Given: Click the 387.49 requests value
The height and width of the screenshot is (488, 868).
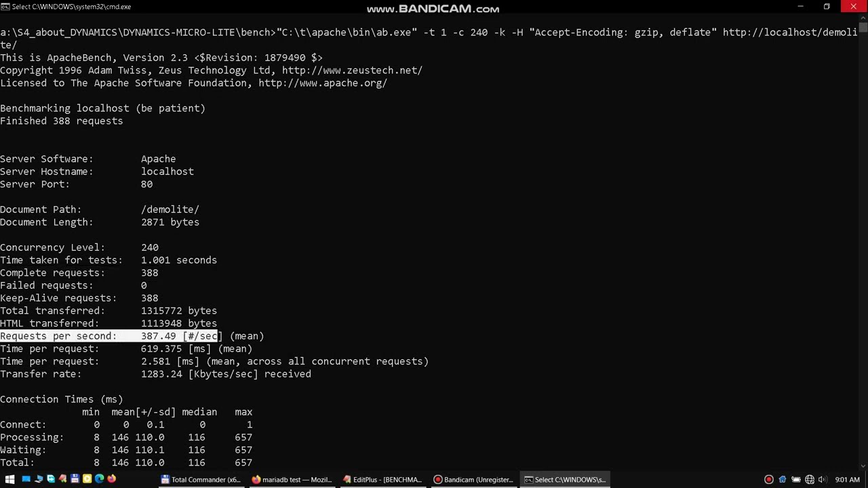Looking at the screenshot, I should point(158,336).
